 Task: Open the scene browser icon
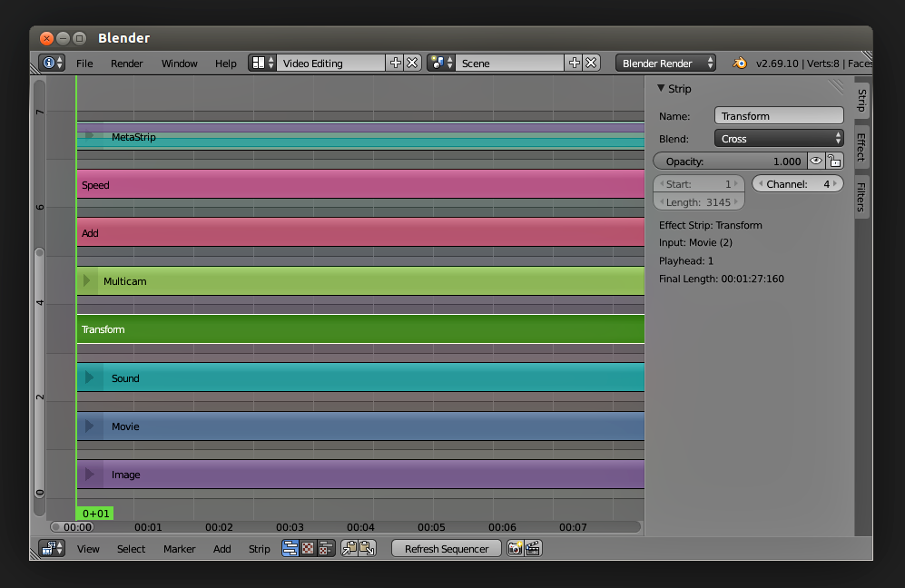click(441, 63)
